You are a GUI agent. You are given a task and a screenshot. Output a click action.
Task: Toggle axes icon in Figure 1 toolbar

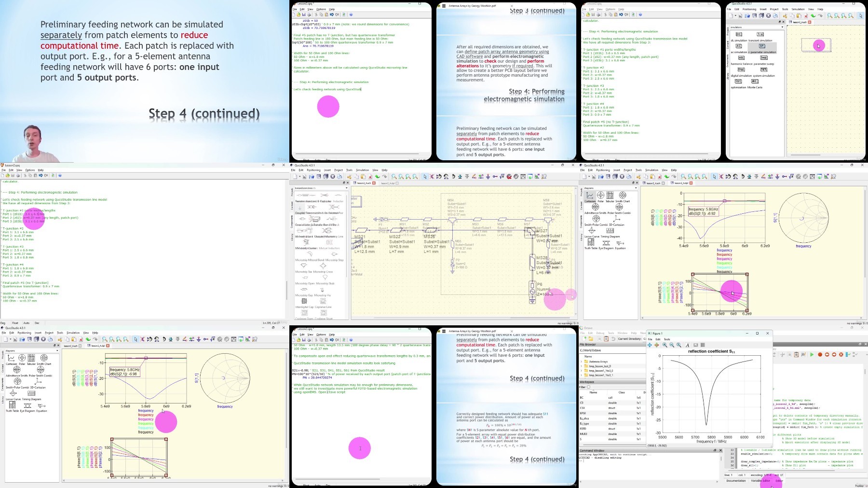(696, 345)
